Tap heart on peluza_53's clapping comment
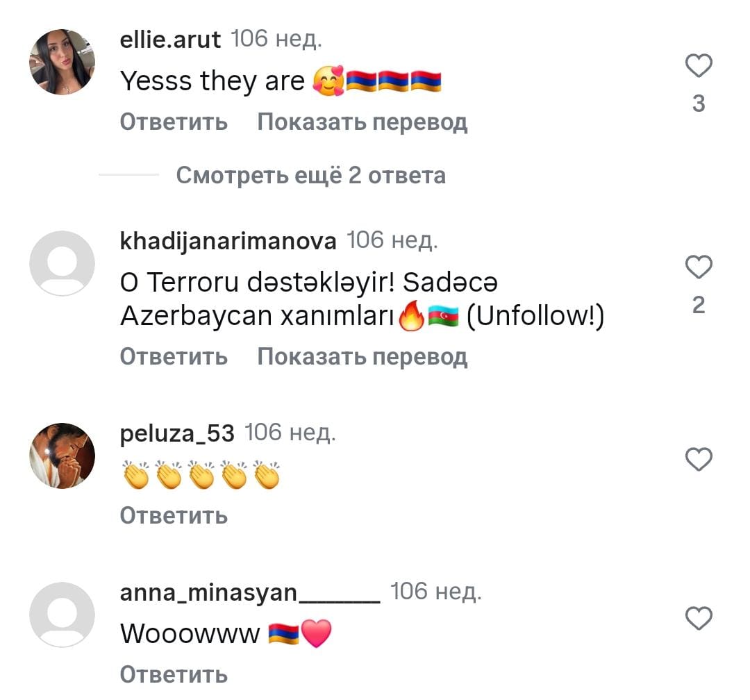Viewport: 750px width, 700px height. coord(699,459)
